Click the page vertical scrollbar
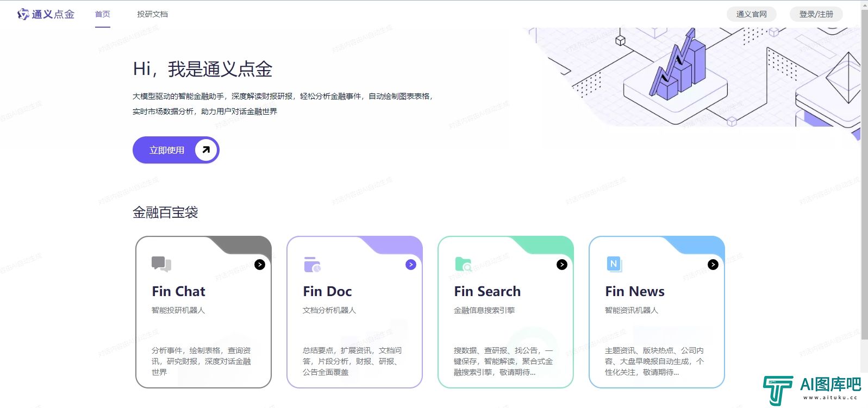The image size is (868, 408). [864, 174]
